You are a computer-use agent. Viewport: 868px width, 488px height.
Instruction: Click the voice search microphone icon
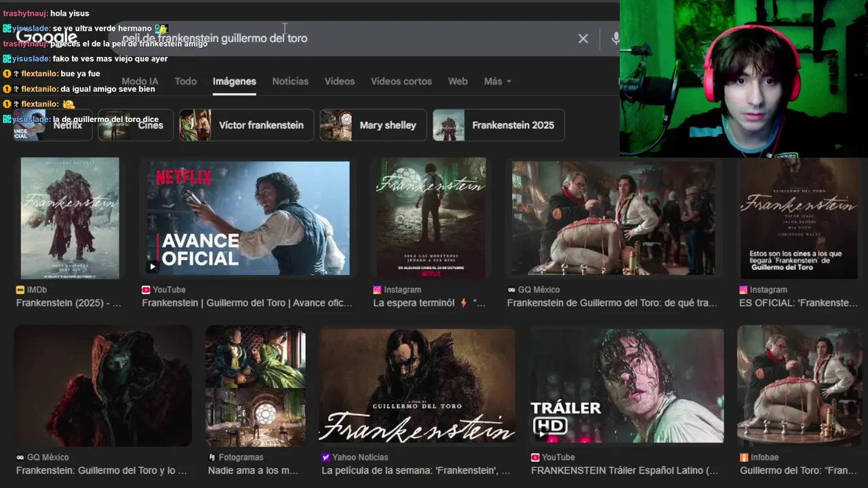pos(615,39)
